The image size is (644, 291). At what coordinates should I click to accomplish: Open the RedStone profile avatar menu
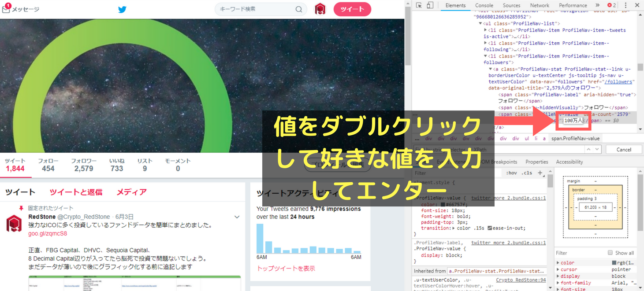pos(320,9)
